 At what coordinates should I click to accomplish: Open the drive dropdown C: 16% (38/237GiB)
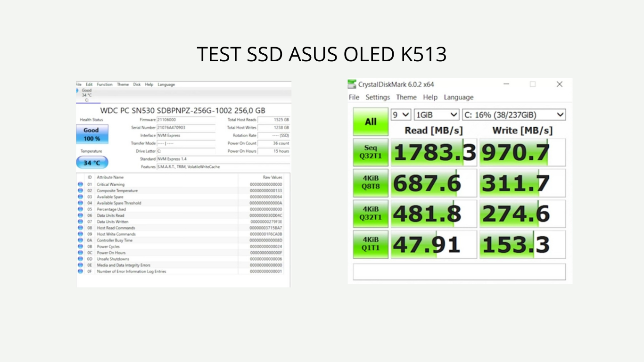513,115
